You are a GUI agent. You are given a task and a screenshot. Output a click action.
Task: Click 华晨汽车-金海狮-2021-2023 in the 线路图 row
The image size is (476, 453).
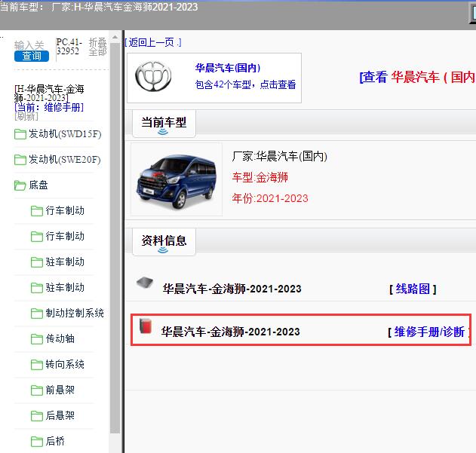click(232, 289)
